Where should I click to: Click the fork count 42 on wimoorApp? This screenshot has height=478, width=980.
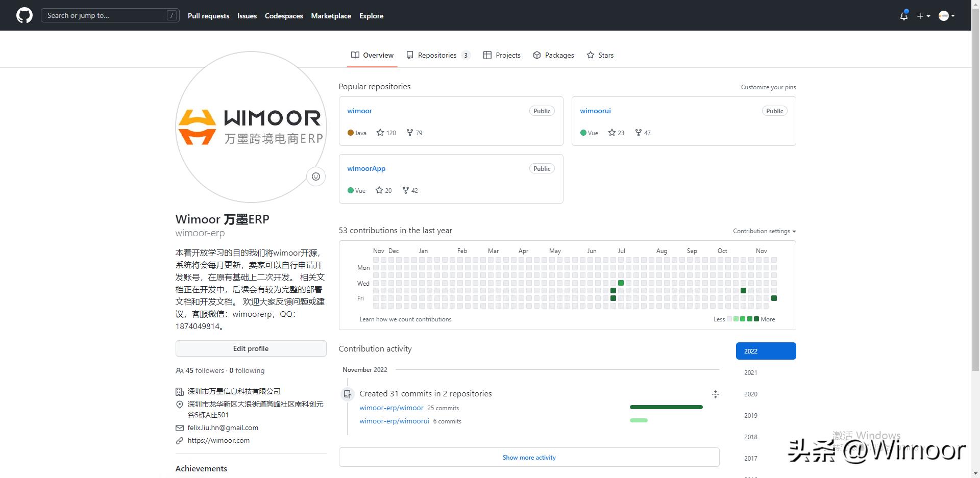410,190
